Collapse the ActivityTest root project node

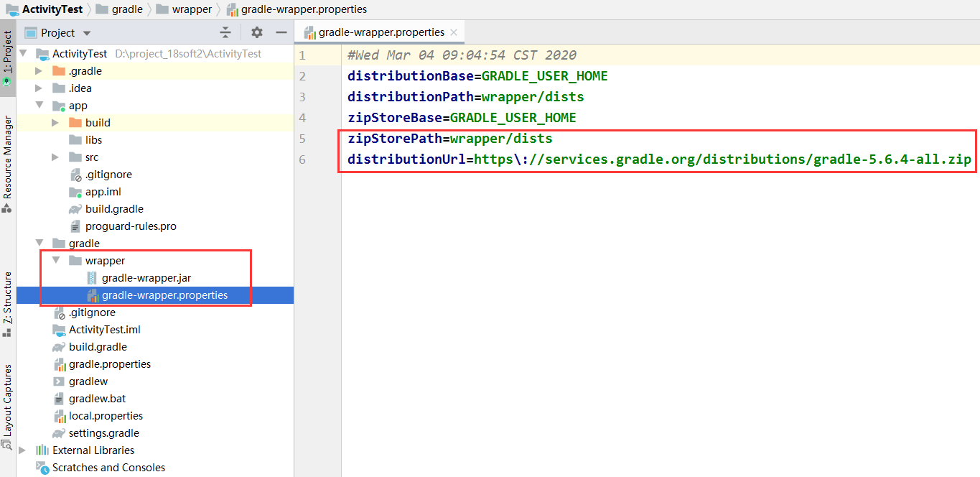click(23, 54)
